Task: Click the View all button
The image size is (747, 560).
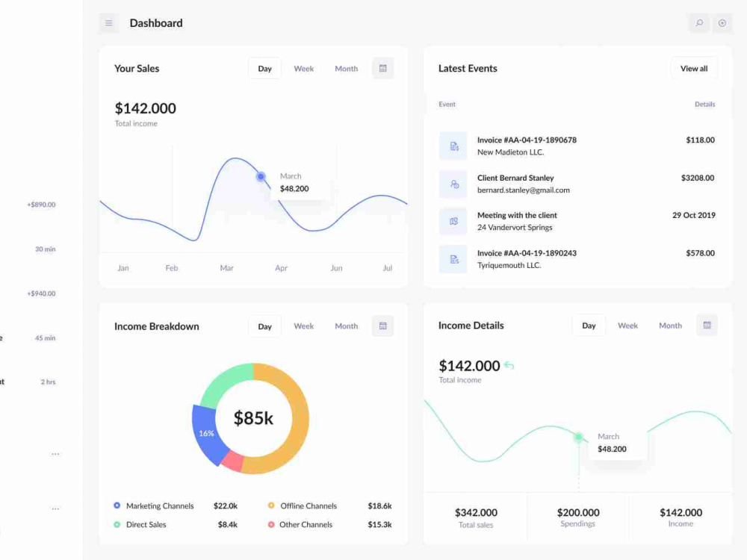Action: click(694, 69)
